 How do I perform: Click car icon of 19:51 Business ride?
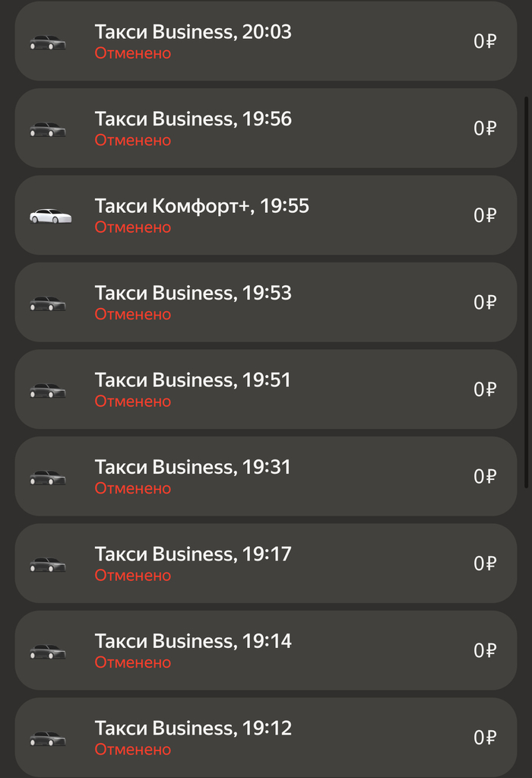coord(48,391)
